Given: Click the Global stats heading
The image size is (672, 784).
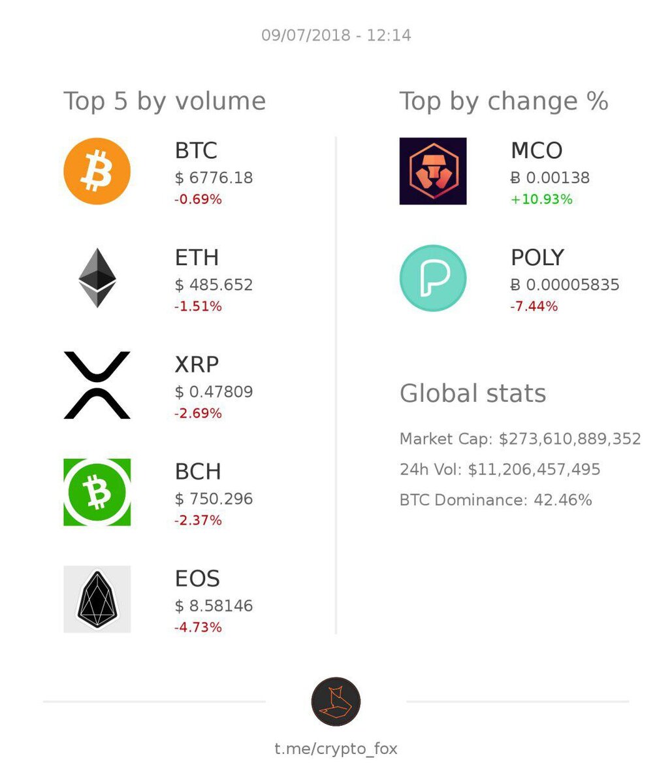Looking at the screenshot, I should (473, 393).
